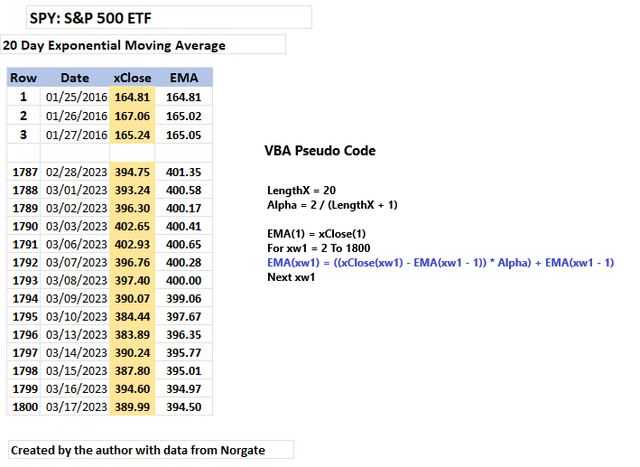Select date cell 03/09/2023
This screenshot has width=640, height=467.
[75, 298]
